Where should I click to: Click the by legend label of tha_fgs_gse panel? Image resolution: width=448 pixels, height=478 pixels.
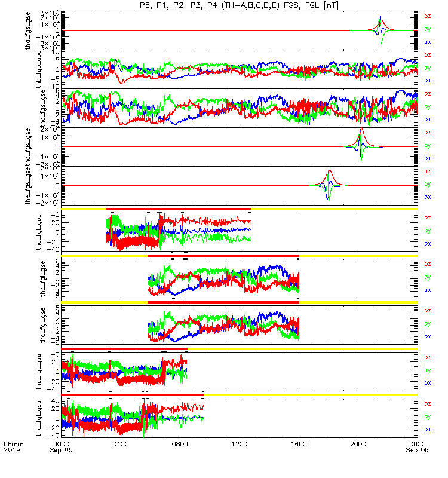[x=428, y=29]
